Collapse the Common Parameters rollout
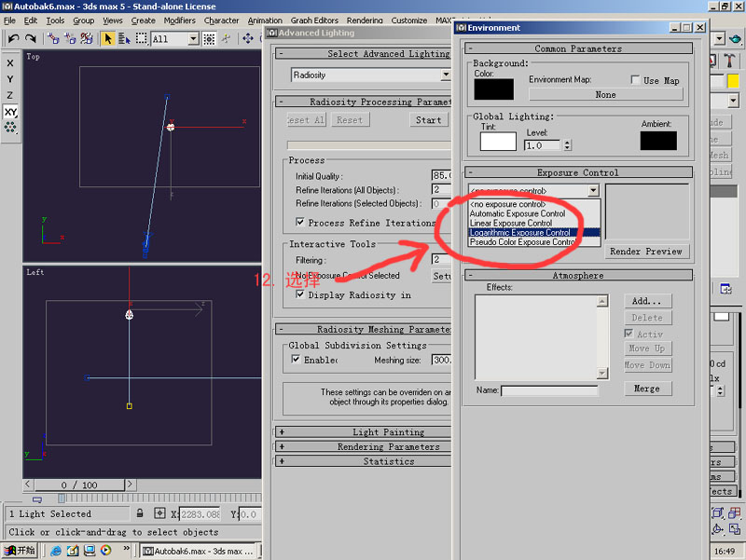746x560 pixels. click(x=578, y=48)
